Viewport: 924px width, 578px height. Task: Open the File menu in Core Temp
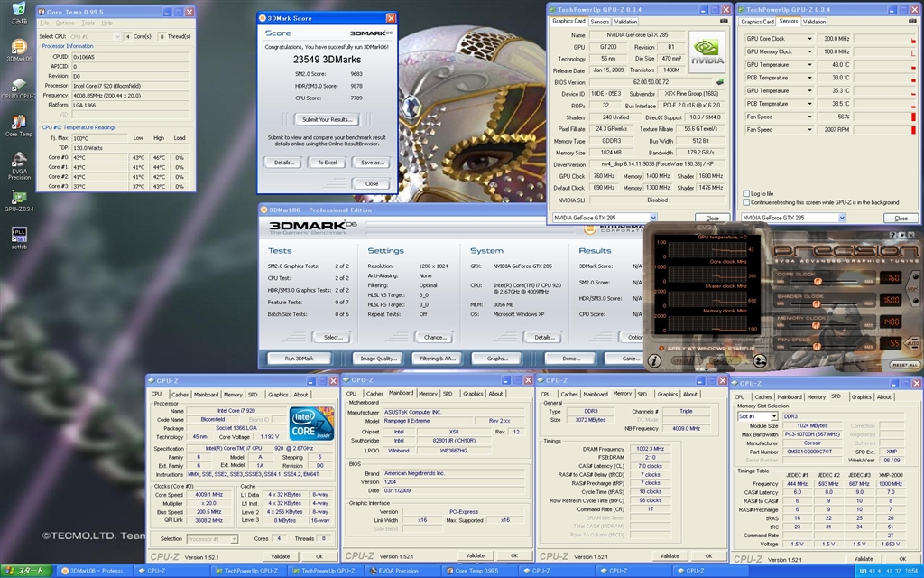coord(45,23)
